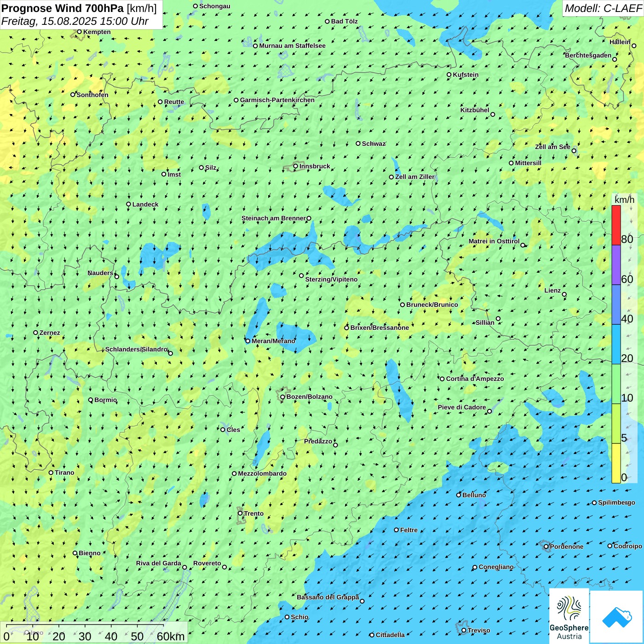Click the Kempten city marker

[79, 32]
